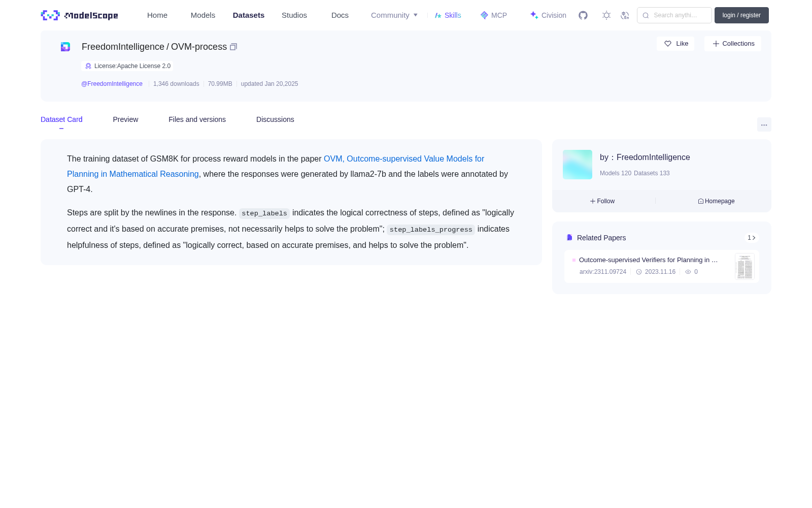This screenshot has height=508, width=812.
Task: Click the login / register button
Action: (741, 15)
